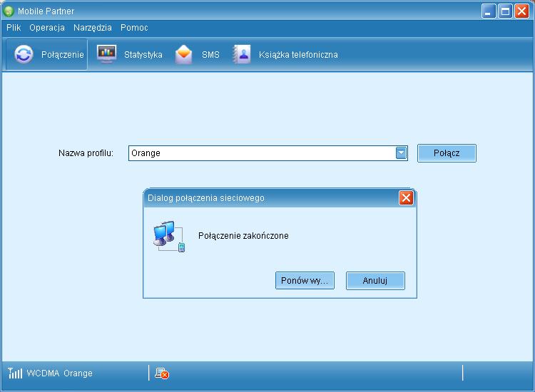The height and width of the screenshot is (392, 535).
Task: Click the WCDMA Orange network status text
Action: pos(60,373)
